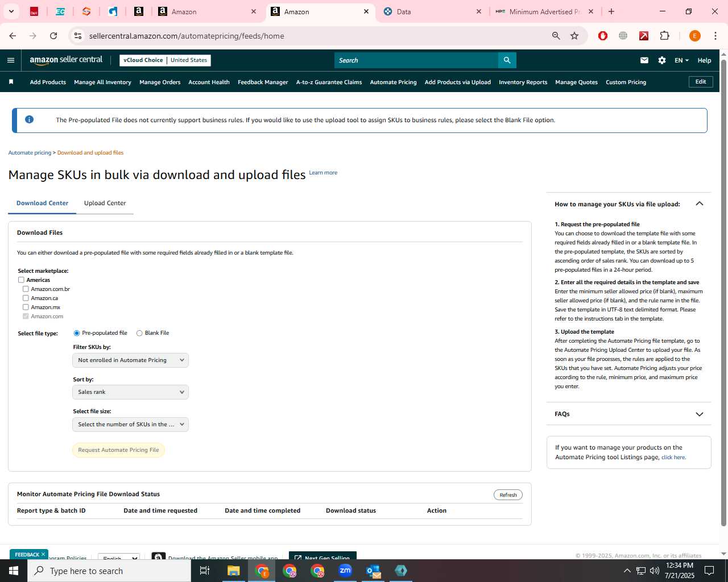728x582 pixels.
Task: Open the vCloud Choice United States account switcher
Action: [165, 60]
